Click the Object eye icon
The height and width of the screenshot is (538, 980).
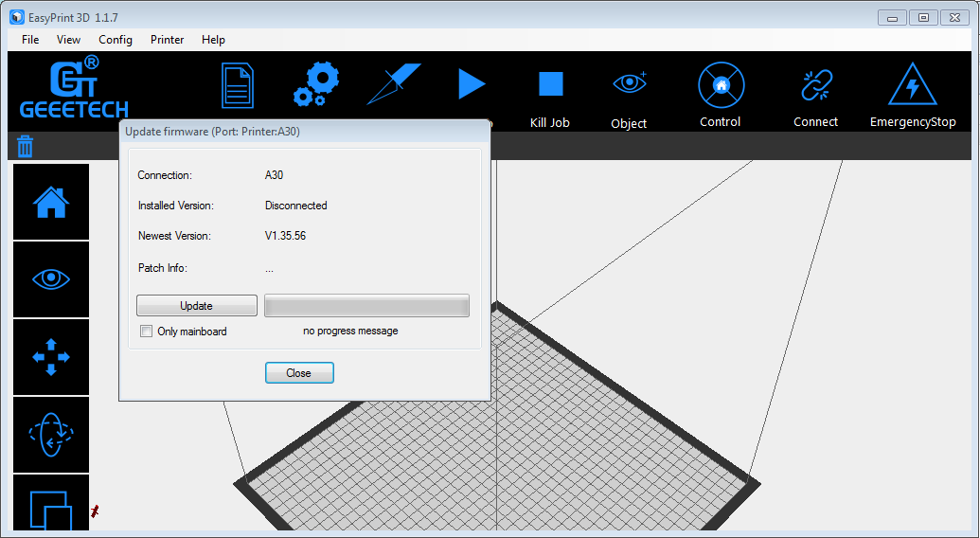[630, 82]
